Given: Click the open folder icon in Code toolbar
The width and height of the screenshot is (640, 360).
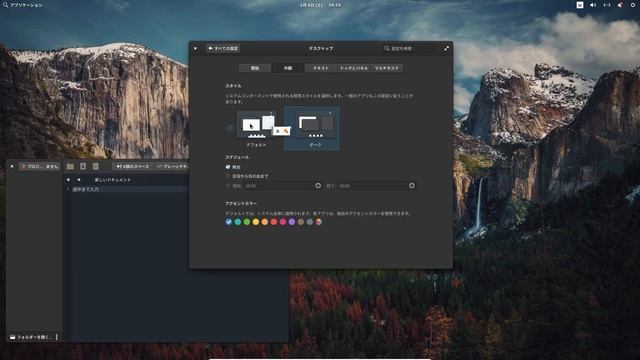Looking at the screenshot, I should point(70,167).
